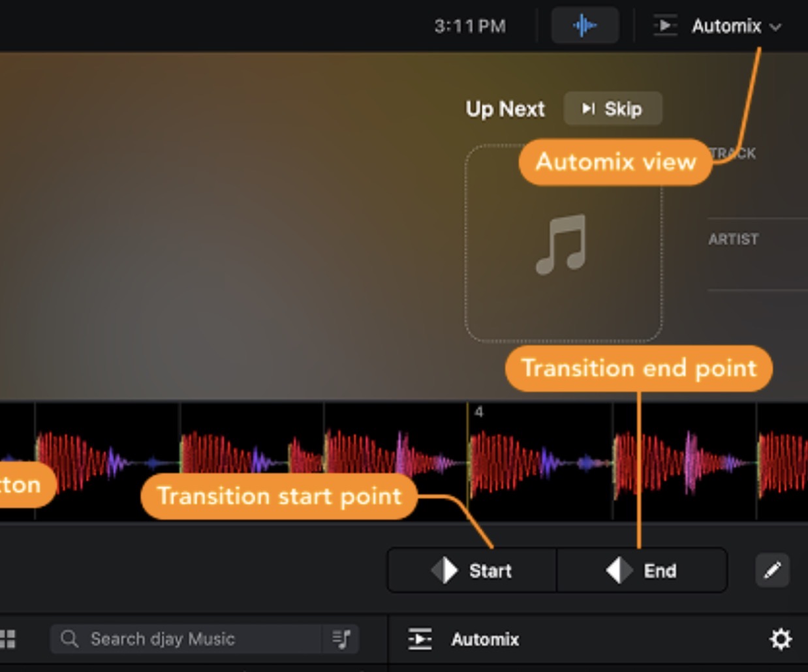808x672 pixels.
Task: Set the transition End point
Action: [x=642, y=570]
